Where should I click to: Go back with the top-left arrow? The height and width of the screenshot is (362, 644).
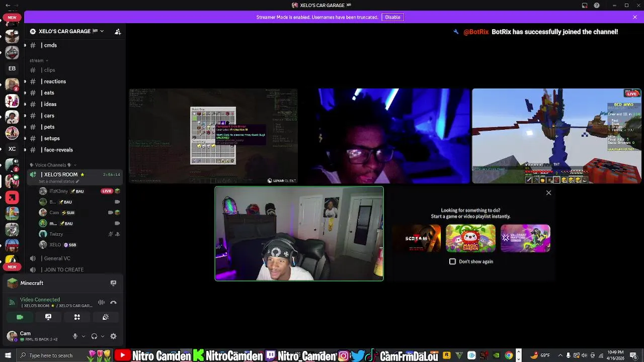click(x=8, y=5)
